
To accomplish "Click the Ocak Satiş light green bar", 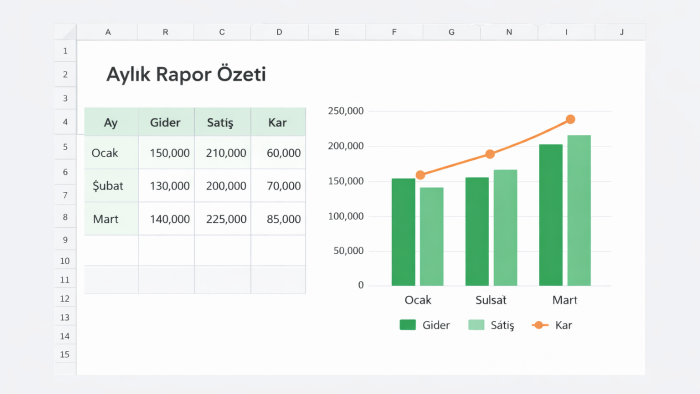I will [x=432, y=236].
